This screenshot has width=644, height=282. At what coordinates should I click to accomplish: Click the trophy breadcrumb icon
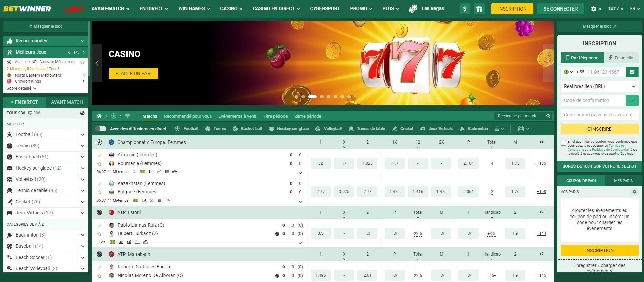[128, 116]
